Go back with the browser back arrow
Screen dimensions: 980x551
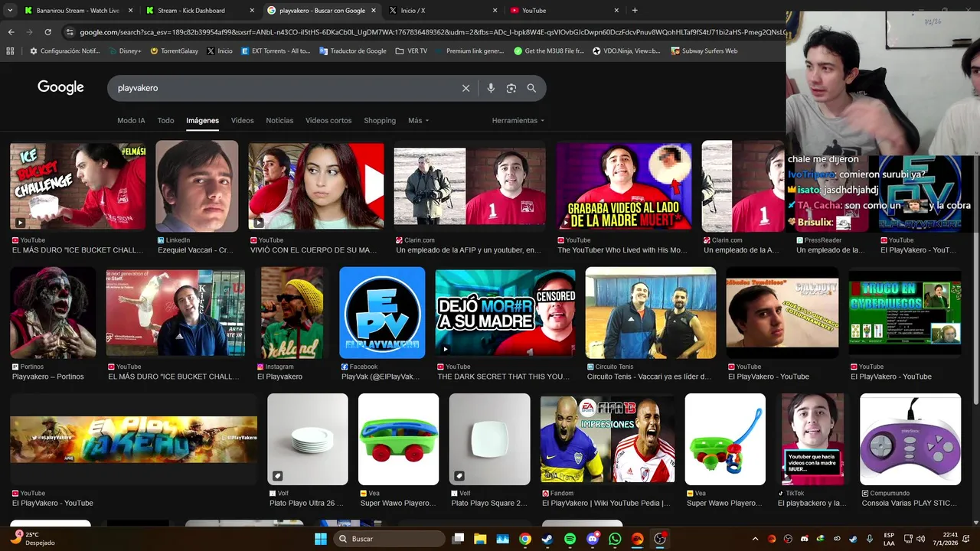tap(11, 32)
